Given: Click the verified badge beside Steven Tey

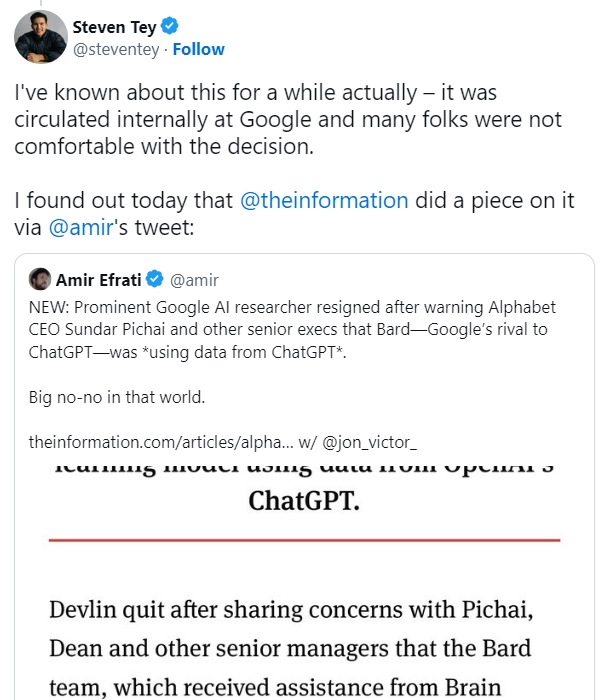Looking at the screenshot, I should 165,27.
